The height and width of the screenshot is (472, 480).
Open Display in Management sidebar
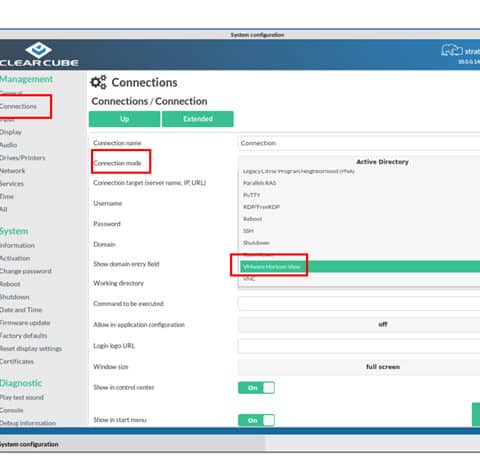click(11, 132)
